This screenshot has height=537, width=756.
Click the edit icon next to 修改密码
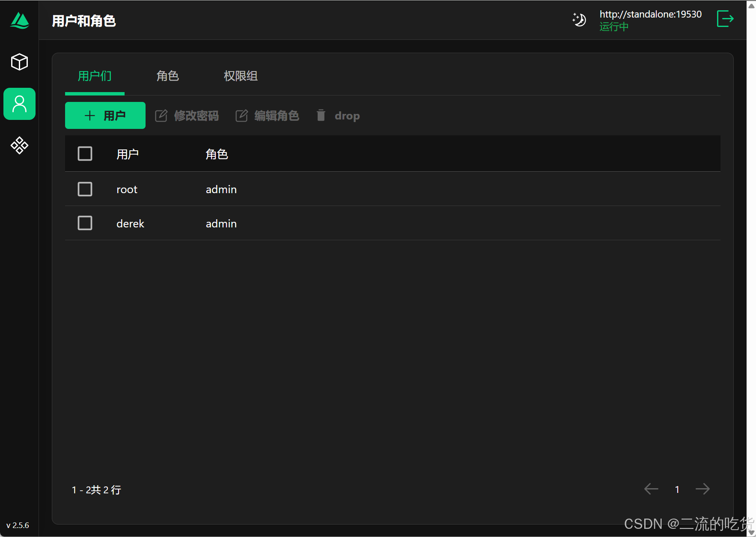point(161,115)
